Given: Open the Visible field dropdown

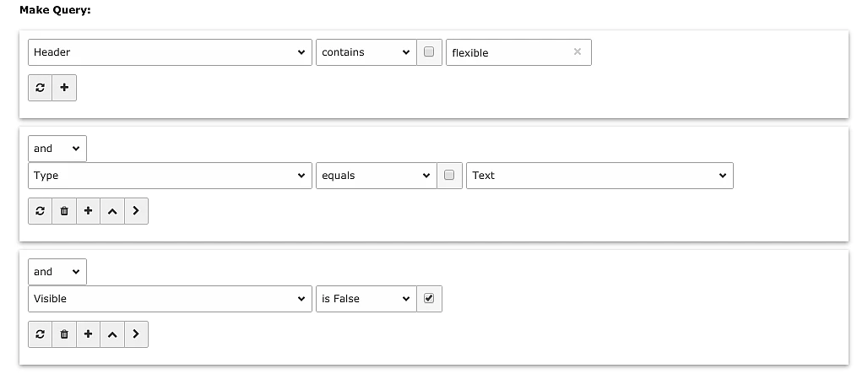Looking at the screenshot, I should [170, 299].
